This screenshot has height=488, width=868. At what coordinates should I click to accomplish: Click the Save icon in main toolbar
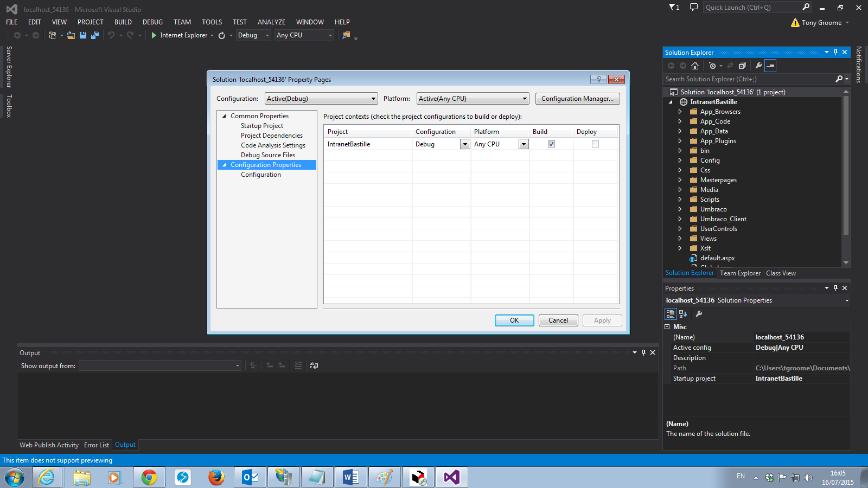[x=83, y=35]
